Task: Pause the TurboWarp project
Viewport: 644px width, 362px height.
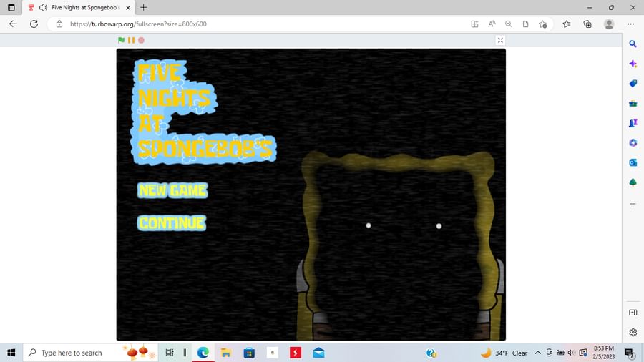Action: 131,40
